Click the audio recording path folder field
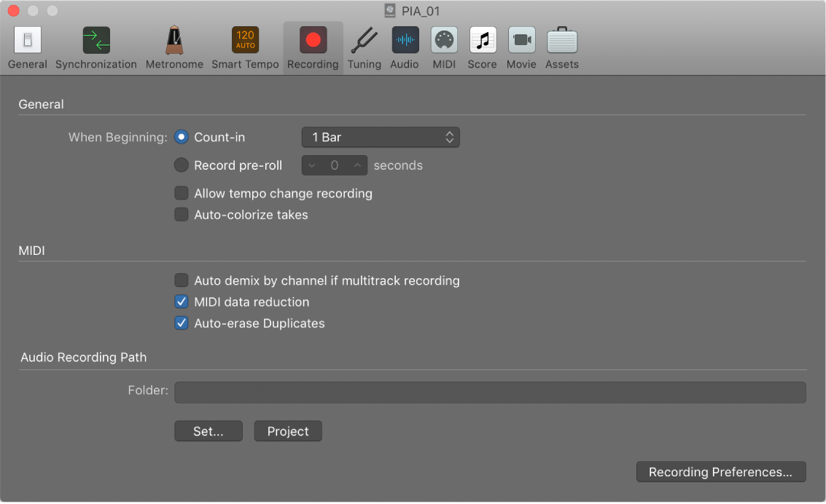The width and height of the screenshot is (826, 504). coord(490,393)
